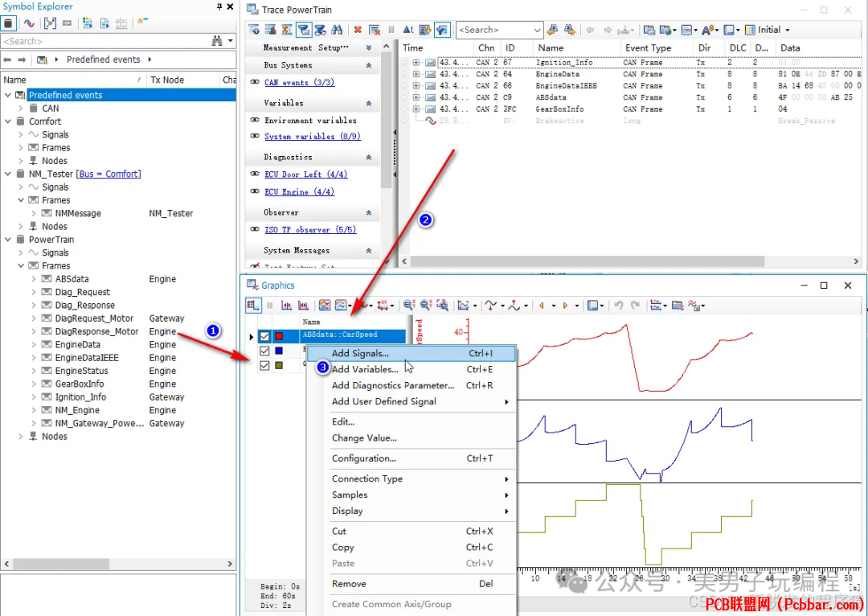Toggle the ISO TP observer filter switch
868x616 pixels.
coord(255,229)
